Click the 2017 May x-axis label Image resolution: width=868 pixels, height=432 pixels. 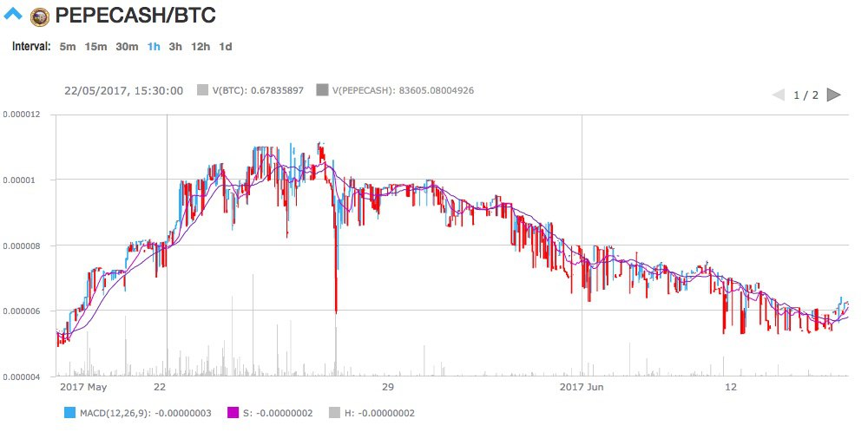click(x=82, y=387)
